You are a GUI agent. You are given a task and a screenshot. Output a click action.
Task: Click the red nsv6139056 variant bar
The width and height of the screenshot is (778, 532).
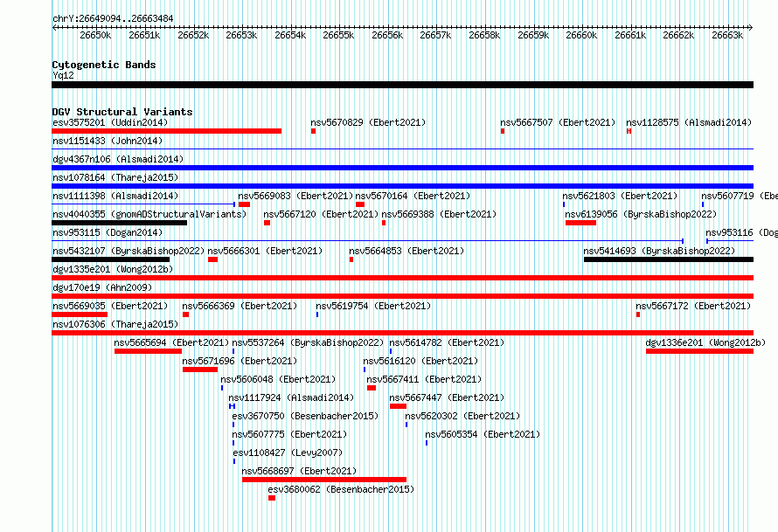click(x=581, y=223)
